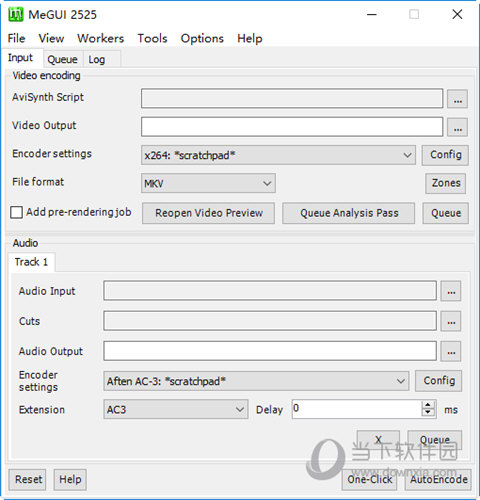Increase Delay value with up arrow

(428, 405)
